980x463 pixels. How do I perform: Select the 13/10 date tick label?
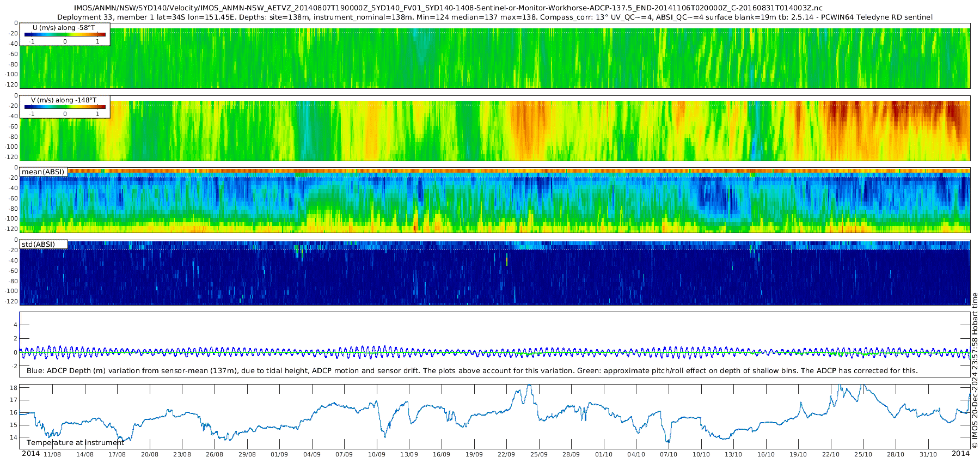pyautogui.click(x=733, y=454)
